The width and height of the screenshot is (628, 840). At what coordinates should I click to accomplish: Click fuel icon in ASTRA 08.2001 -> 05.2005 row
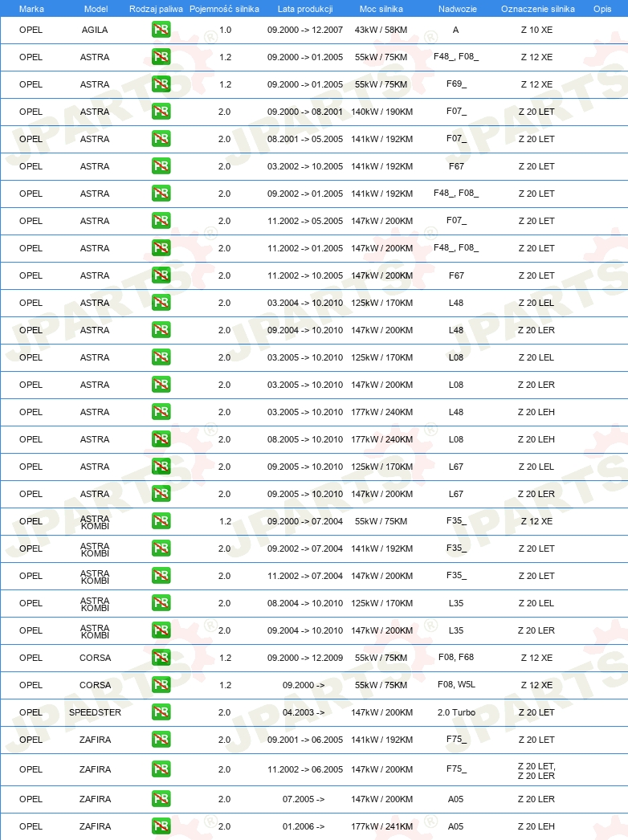[x=161, y=139]
